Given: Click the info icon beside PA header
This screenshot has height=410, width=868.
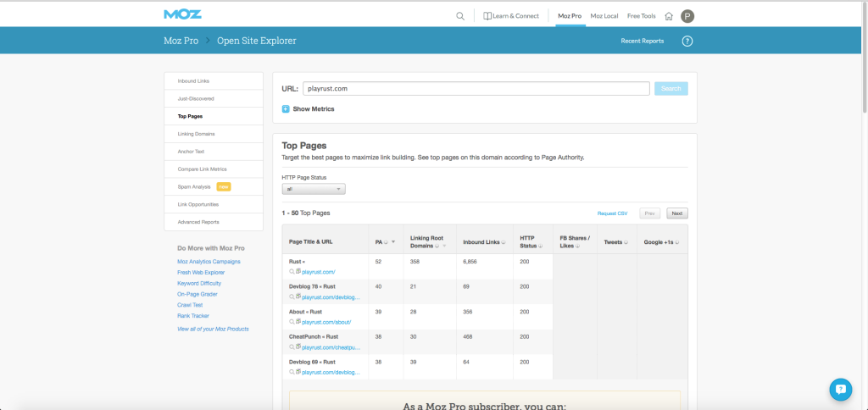Looking at the screenshot, I should tap(386, 242).
